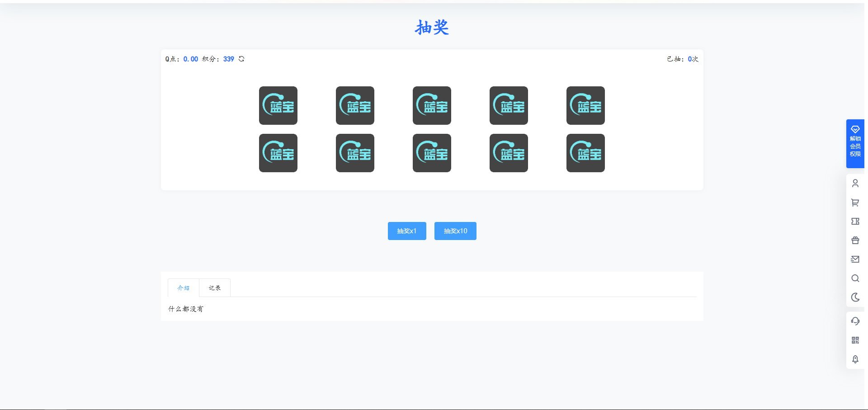Viewport: 868px width, 410px height.
Task: Click the magnifier search icon in sidebar
Action: click(x=855, y=278)
